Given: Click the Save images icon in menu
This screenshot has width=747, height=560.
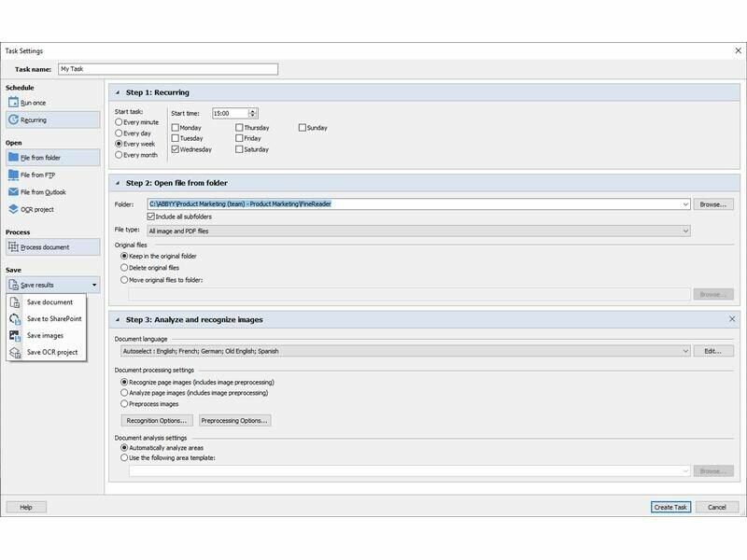Looking at the screenshot, I should (x=16, y=335).
